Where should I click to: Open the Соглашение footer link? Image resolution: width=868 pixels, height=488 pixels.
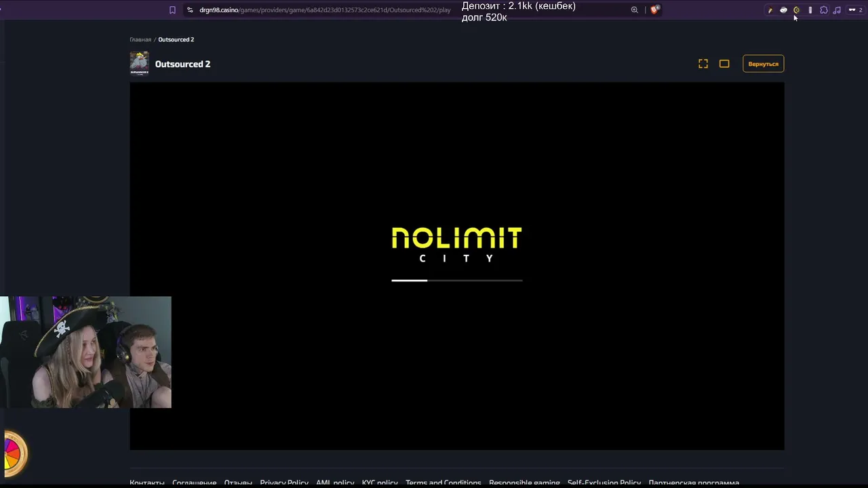pyautogui.click(x=195, y=483)
